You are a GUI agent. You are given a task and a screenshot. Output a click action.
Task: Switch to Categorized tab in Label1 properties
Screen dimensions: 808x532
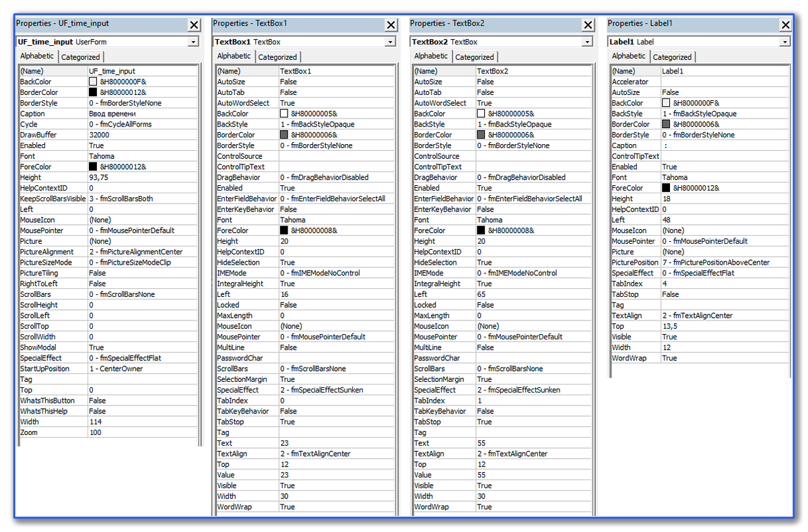(x=672, y=57)
